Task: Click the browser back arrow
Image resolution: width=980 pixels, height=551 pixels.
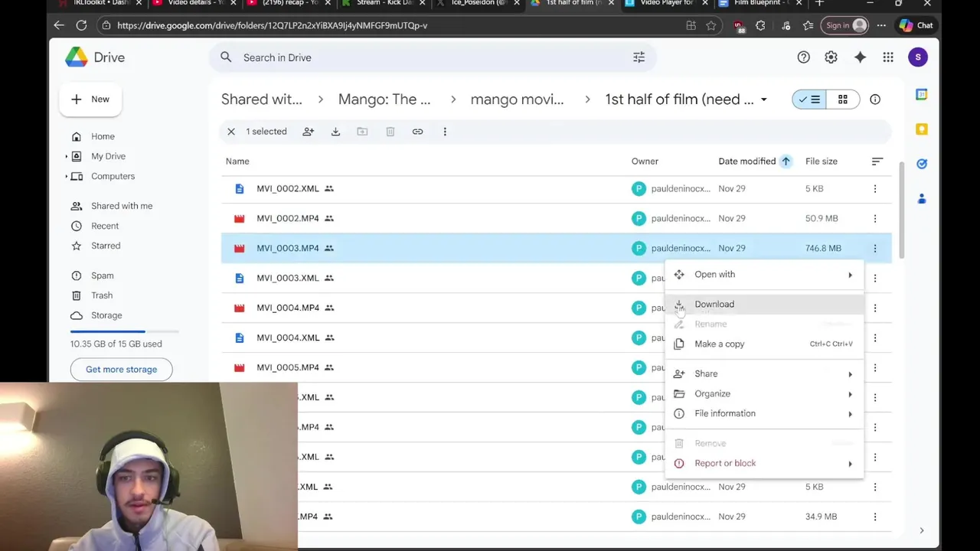Action: pyautogui.click(x=59, y=25)
